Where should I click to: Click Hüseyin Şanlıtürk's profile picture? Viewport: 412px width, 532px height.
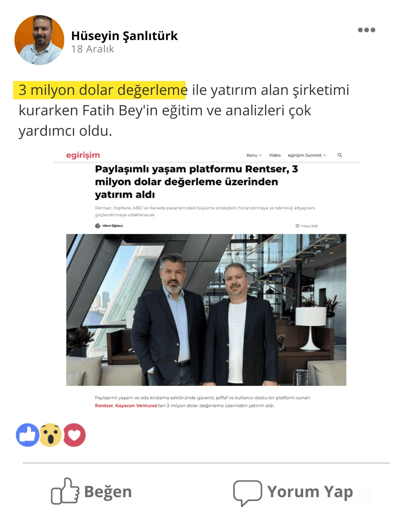(x=39, y=40)
